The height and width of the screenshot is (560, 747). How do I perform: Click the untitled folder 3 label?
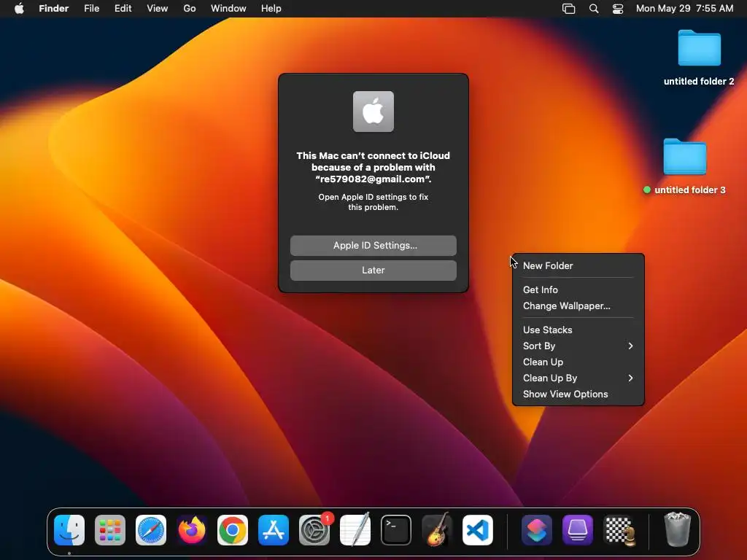click(690, 190)
